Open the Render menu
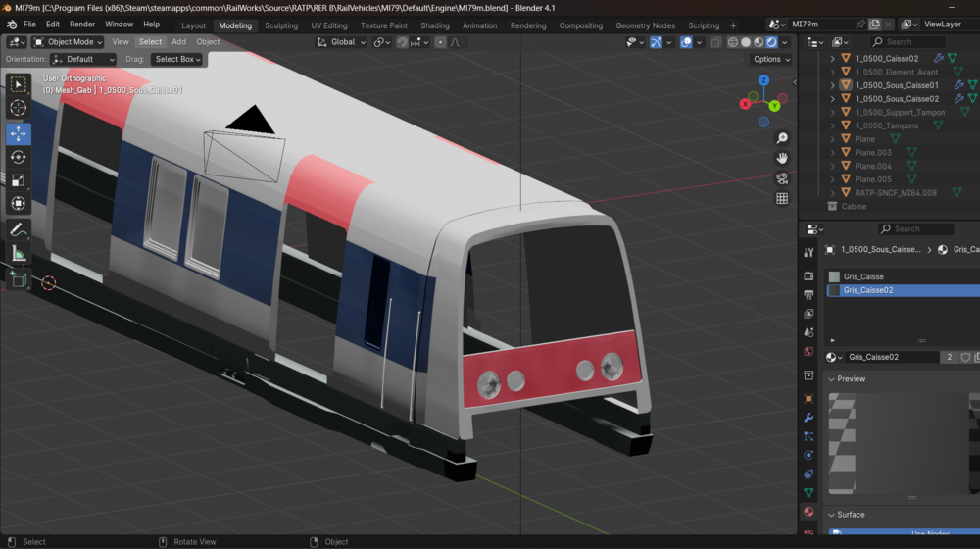The height and width of the screenshot is (549, 980). (x=82, y=25)
